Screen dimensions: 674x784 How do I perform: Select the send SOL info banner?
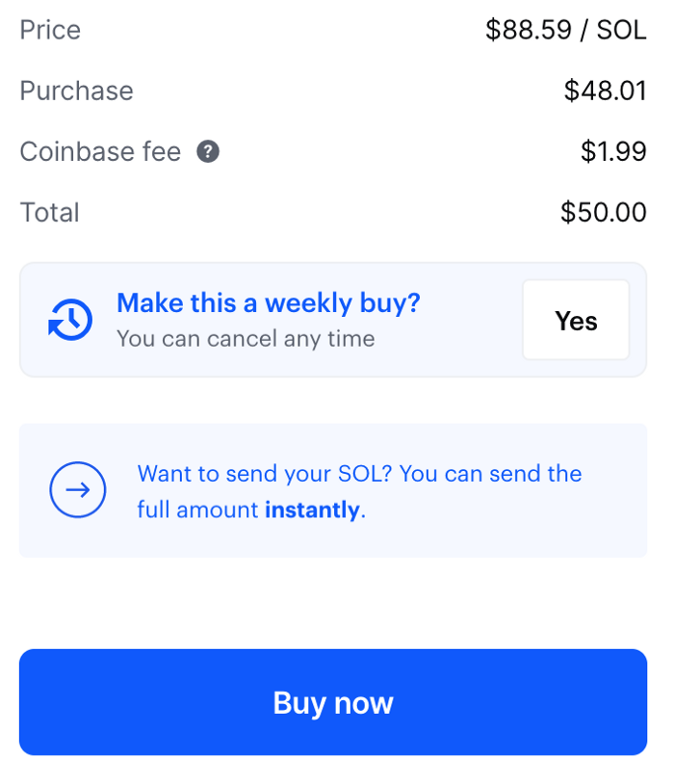(333, 490)
